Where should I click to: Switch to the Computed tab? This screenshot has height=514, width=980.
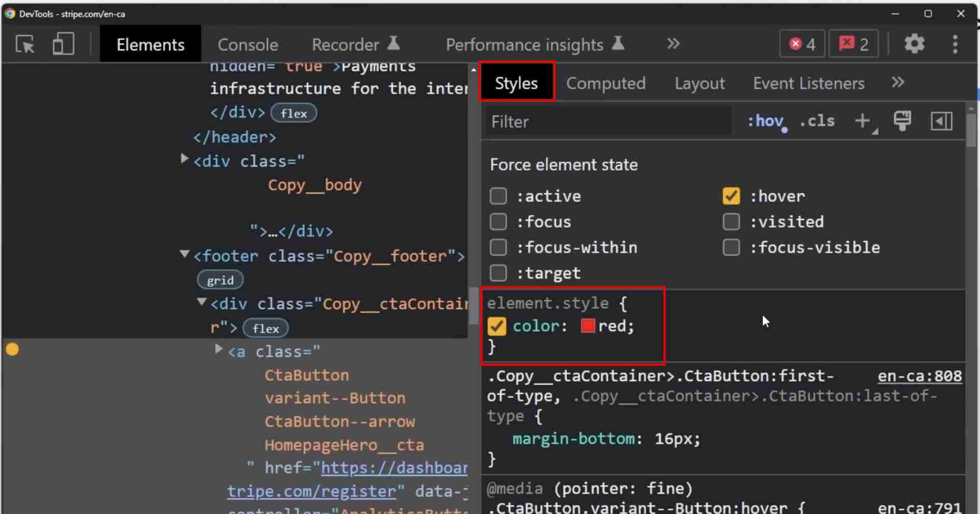pyautogui.click(x=606, y=83)
